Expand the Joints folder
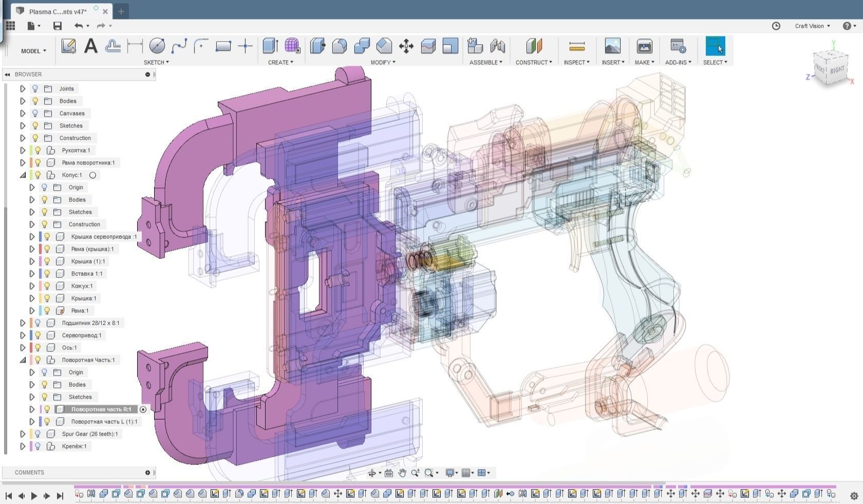This screenshot has width=863, height=504. click(x=23, y=88)
